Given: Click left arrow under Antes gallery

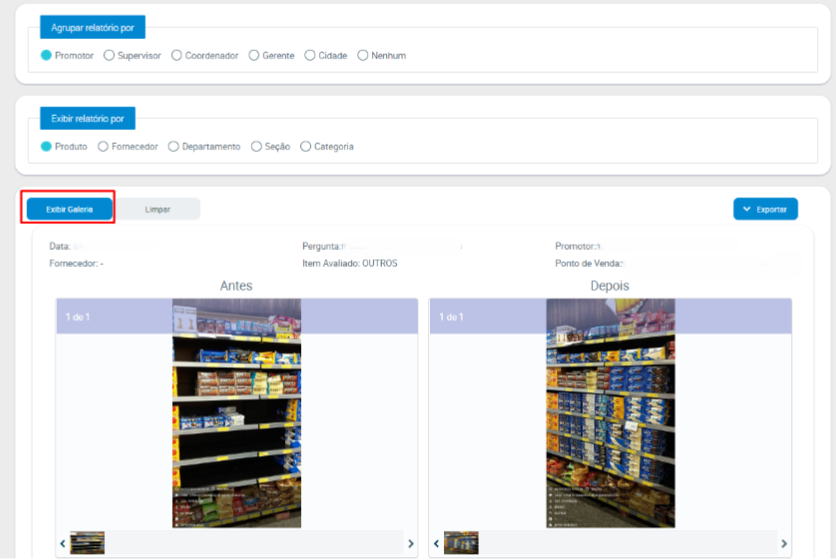Looking at the screenshot, I should [63, 543].
